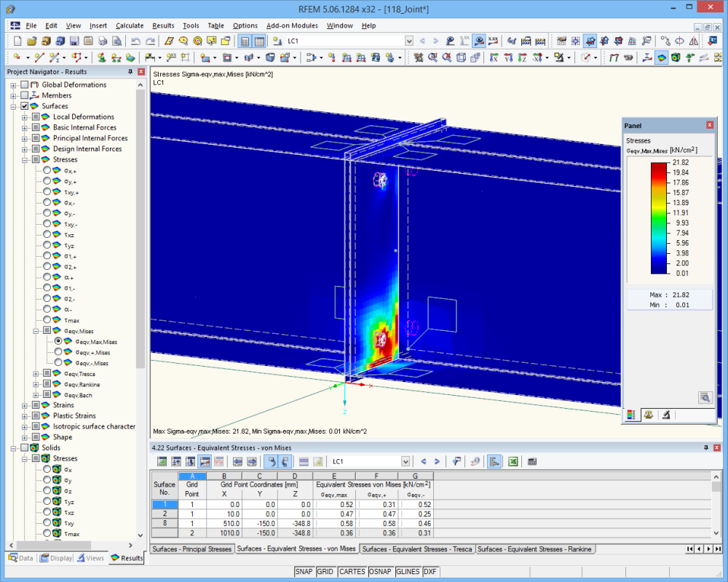Click the view in Z direction icon
This screenshot has height=582, width=728.
click(x=522, y=57)
